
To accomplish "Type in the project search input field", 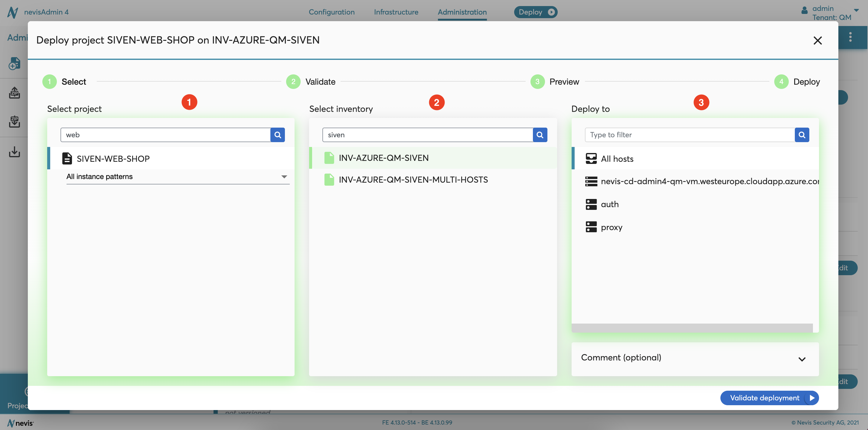I will point(166,135).
